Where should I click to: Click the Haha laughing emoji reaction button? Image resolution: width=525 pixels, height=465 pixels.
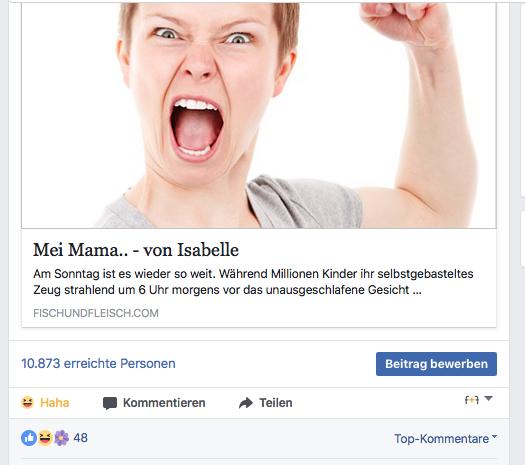[27, 402]
